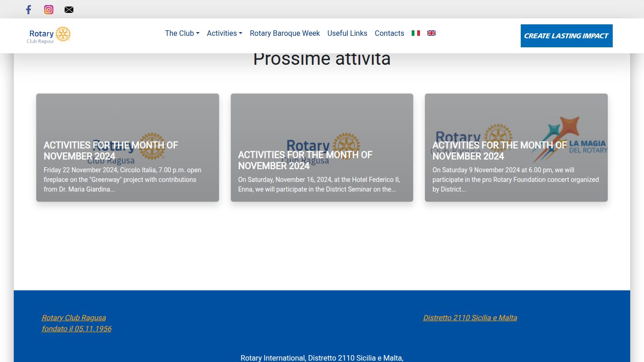
Task: Click Rotary Club Ragusa footer link
Action: click(74, 317)
